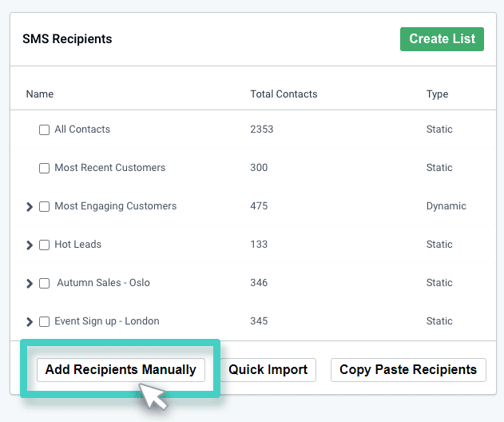Click the SMS Recipients heading
Screen dimensions: 504x422
pos(67,39)
